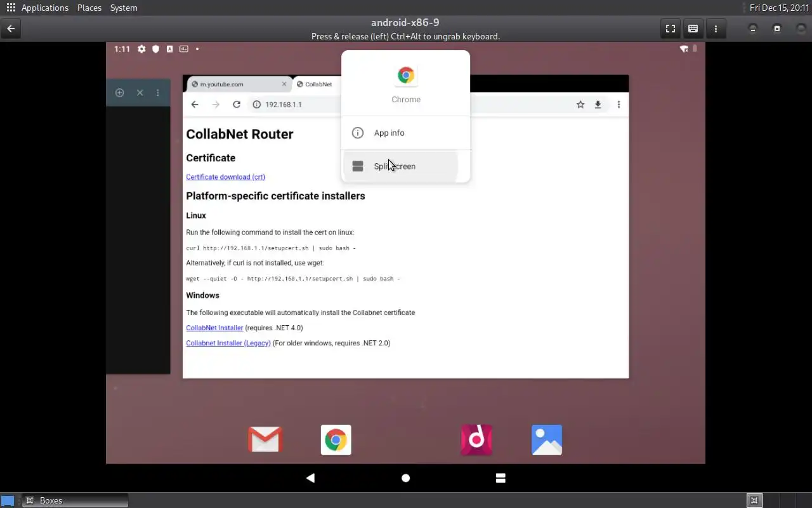
Task: Click the Boxes entry in the taskbar
Action: pos(75,500)
